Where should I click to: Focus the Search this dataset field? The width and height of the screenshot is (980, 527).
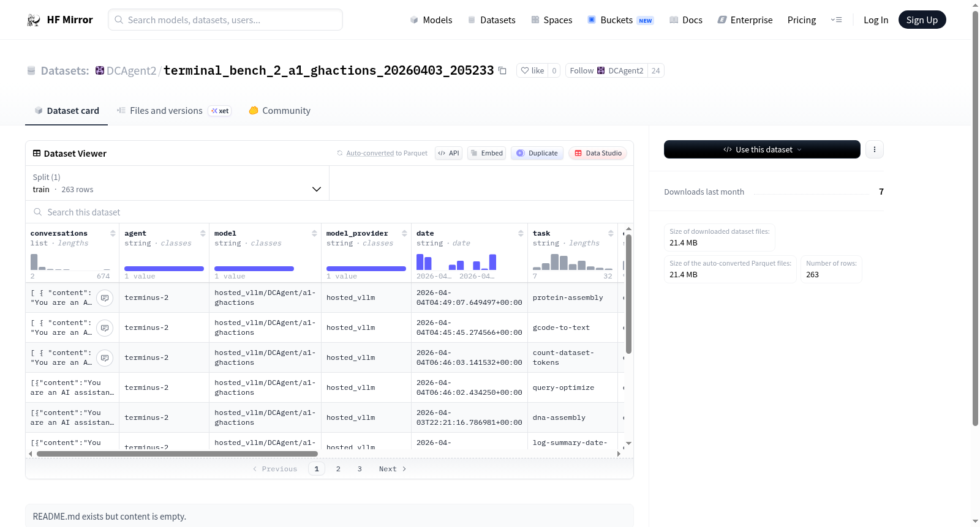330,212
